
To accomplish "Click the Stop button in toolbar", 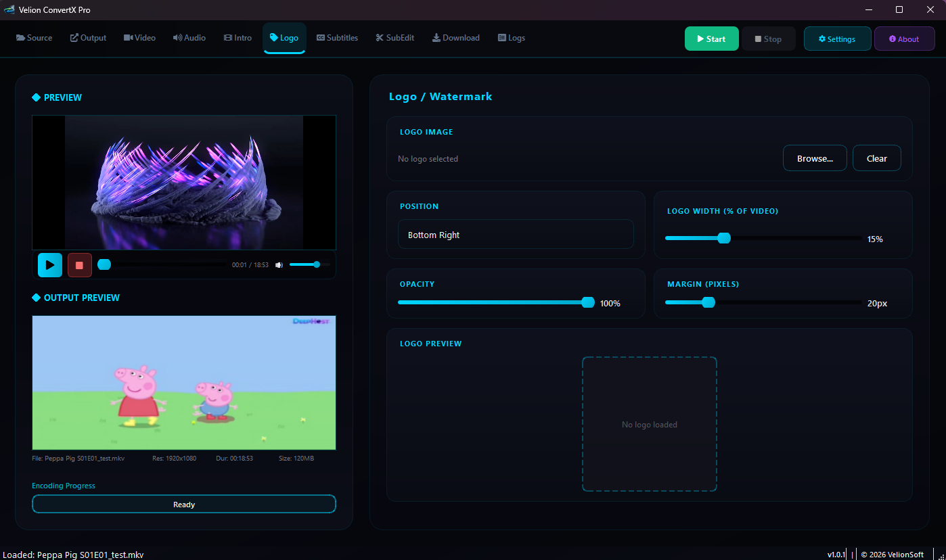I will (768, 39).
